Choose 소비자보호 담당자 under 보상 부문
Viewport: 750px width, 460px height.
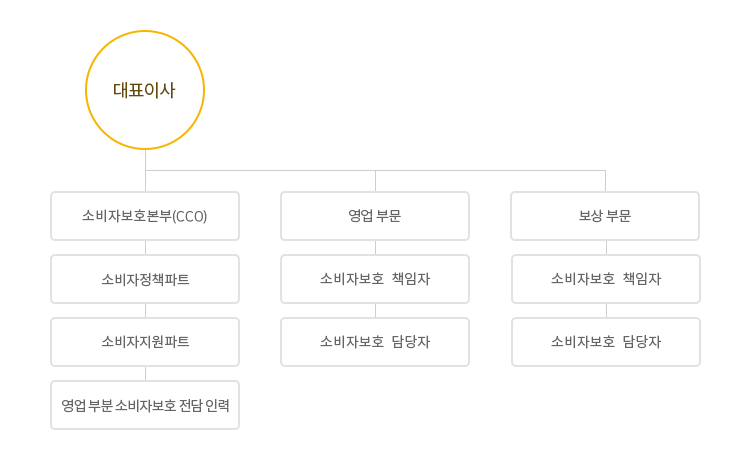point(606,342)
